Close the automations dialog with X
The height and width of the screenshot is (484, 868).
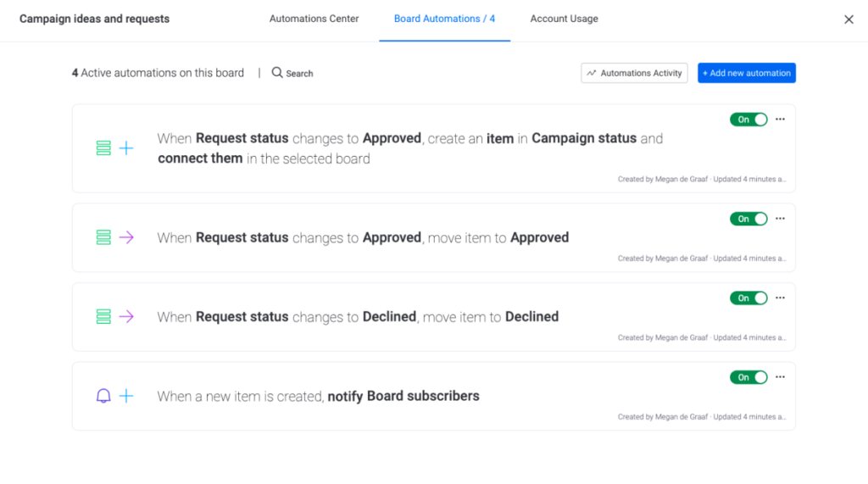click(849, 19)
